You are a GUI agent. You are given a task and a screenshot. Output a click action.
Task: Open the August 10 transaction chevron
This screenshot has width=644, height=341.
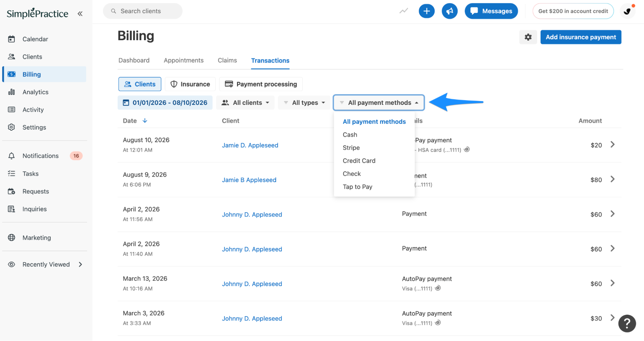click(612, 144)
